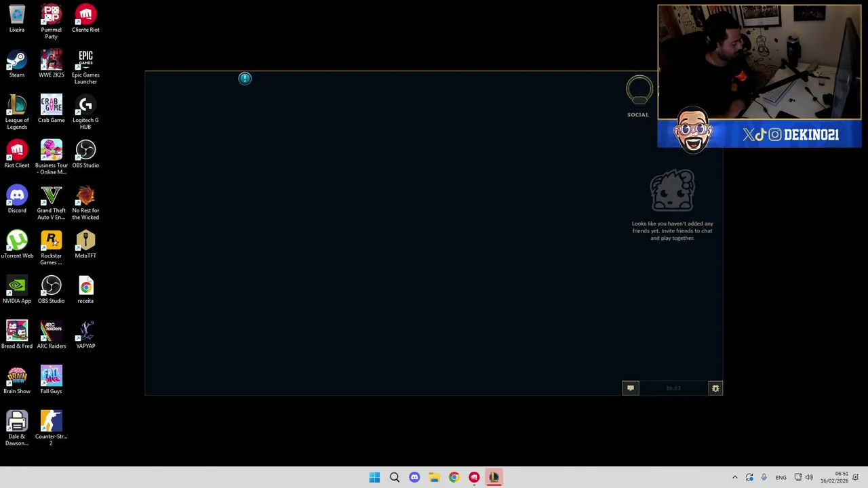Open the Windows Start menu
Viewport: 868px width, 488px height.
(374, 477)
